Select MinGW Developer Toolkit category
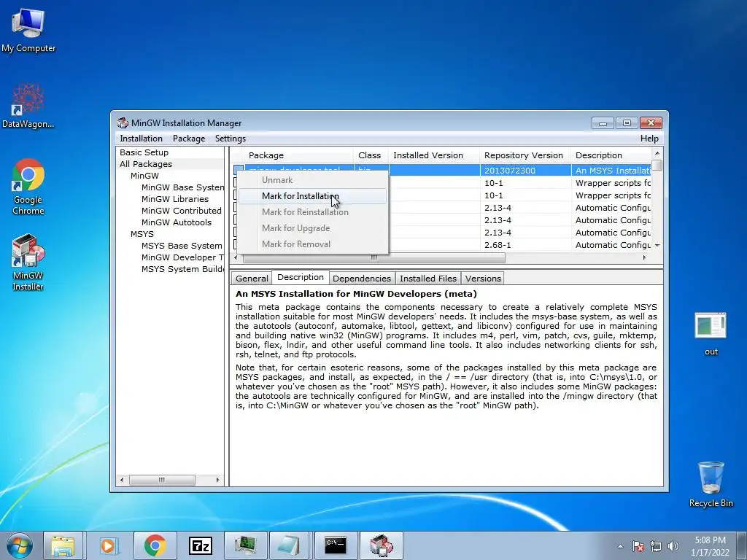747x560 pixels. [x=182, y=257]
